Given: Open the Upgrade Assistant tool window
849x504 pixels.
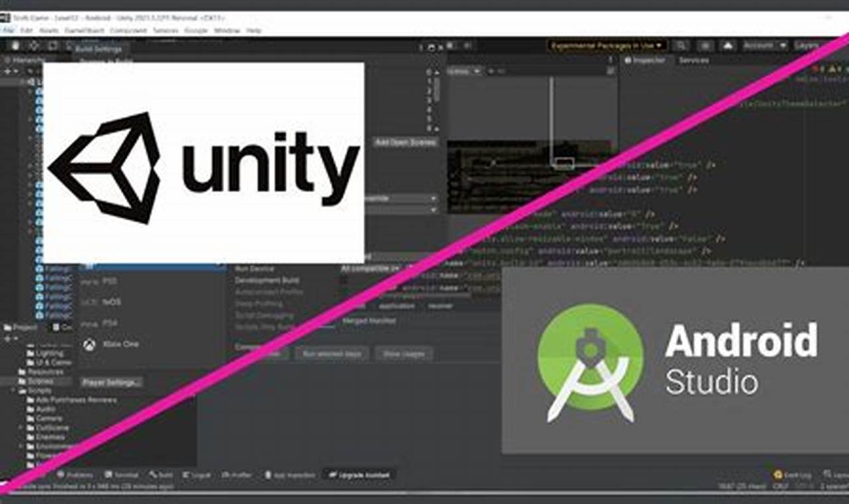Looking at the screenshot, I should click(x=359, y=475).
